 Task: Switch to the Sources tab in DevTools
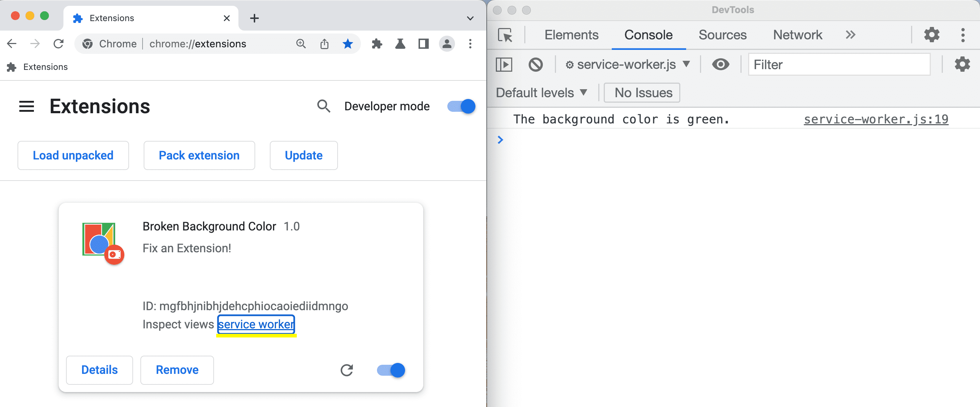point(722,34)
